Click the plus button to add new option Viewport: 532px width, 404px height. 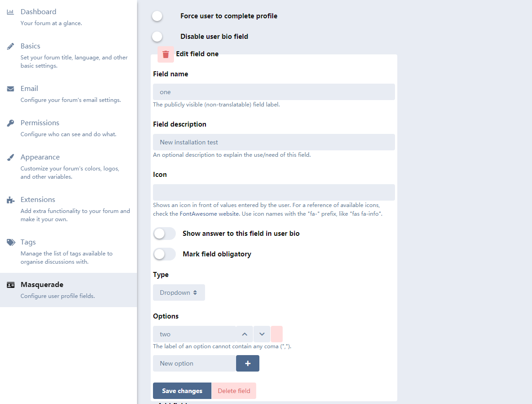[248, 363]
